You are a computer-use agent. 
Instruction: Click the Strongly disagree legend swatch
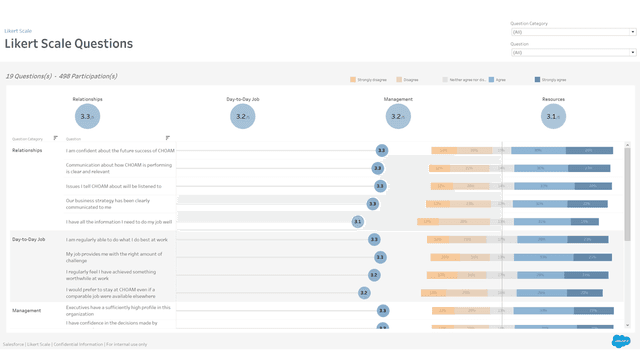pyautogui.click(x=353, y=80)
